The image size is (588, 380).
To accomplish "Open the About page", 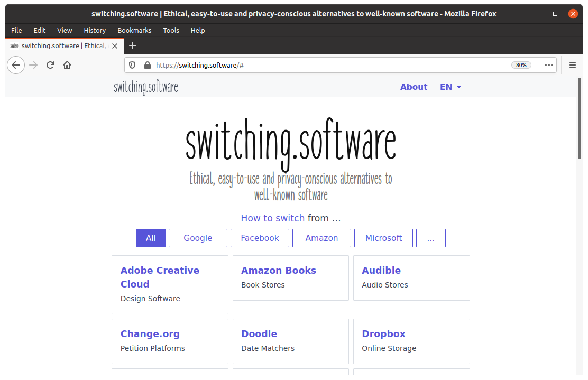I will point(414,87).
